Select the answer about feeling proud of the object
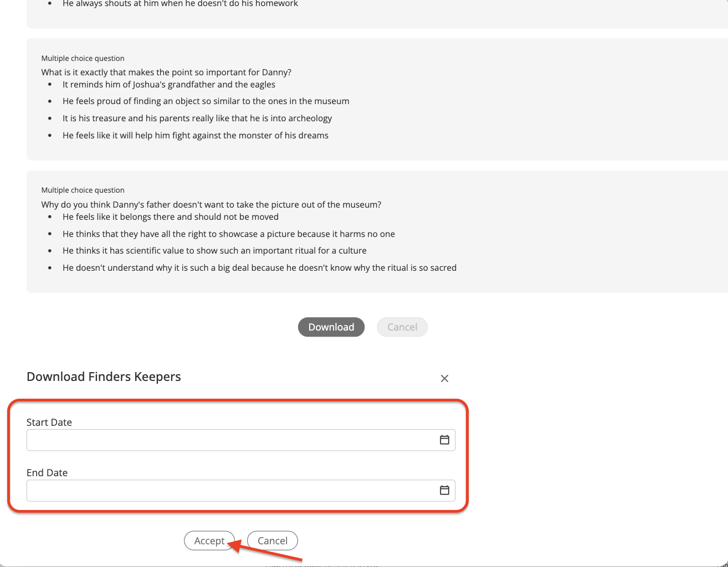728x567 pixels. pyautogui.click(x=206, y=101)
